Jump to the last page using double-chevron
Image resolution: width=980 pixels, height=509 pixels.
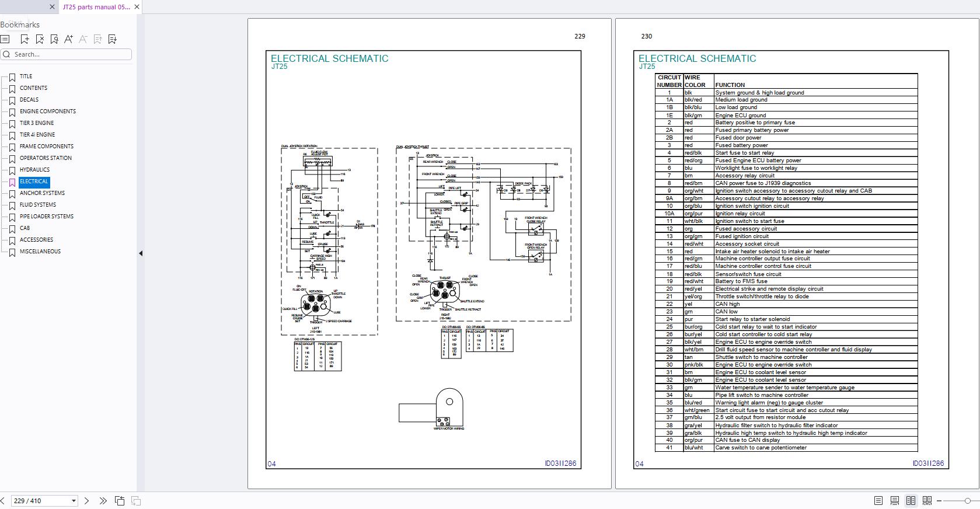pos(103,501)
